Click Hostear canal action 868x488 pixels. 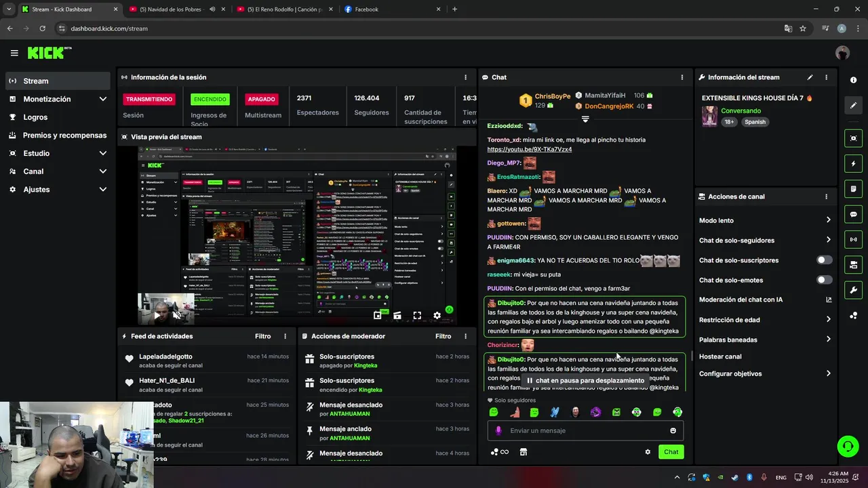720,357
